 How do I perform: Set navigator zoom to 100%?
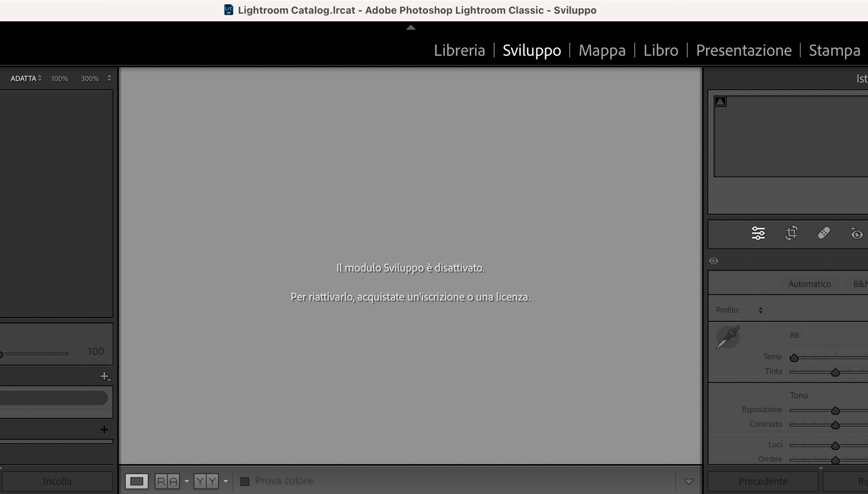click(x=60, y=79)
